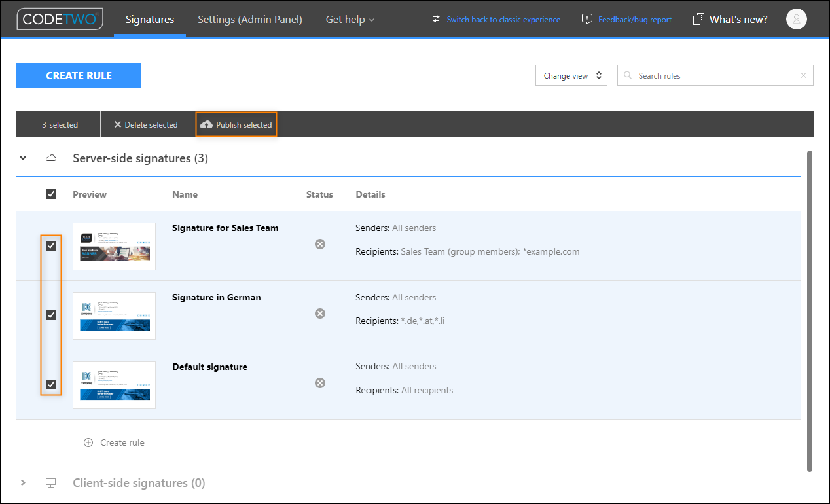The width and height of the screenshot is (830, 504).
Task: Click recipients text *.de,*.at,*.li
Action: 423,321
